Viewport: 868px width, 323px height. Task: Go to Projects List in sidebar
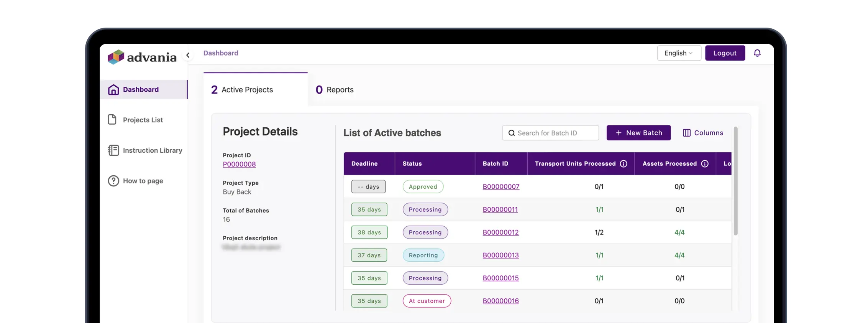click(x=143, y=120)
